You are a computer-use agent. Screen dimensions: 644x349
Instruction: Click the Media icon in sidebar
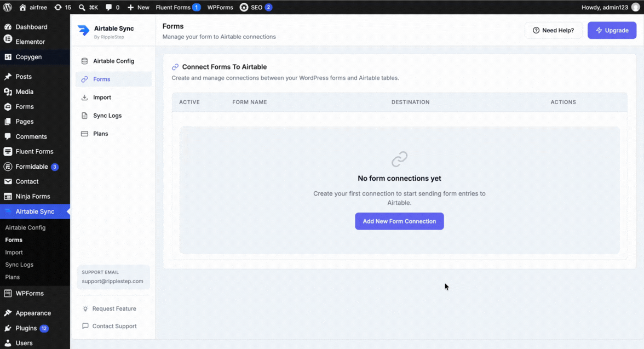(x=8, y=91)
